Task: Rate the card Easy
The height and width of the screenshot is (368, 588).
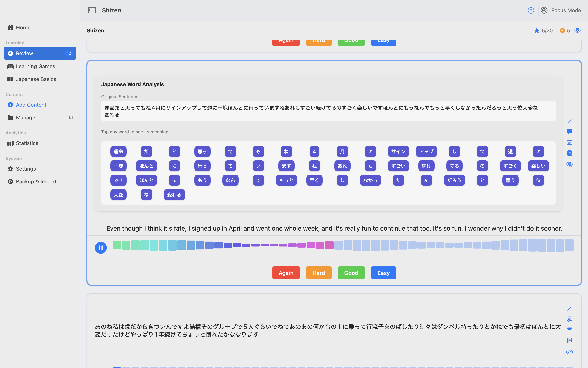Action: [384, 273]
